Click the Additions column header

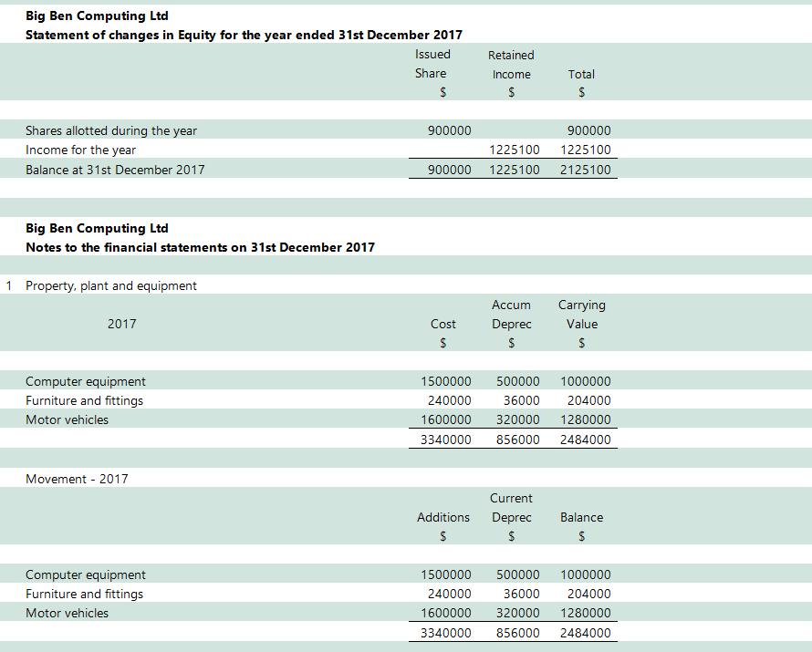(x=443, y=517)
